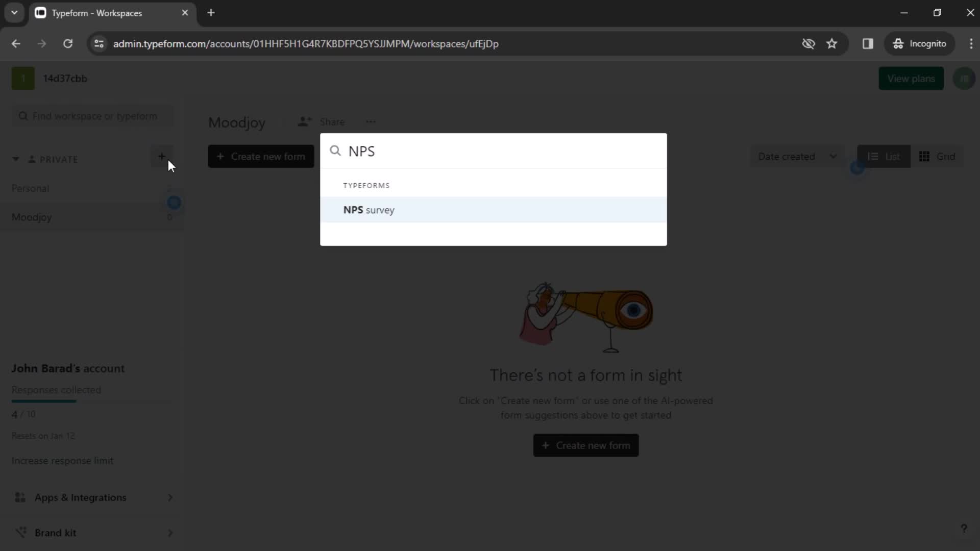Click the Brand kit icon
This screenshot has width=980, height=551.
tap(21, 532)
